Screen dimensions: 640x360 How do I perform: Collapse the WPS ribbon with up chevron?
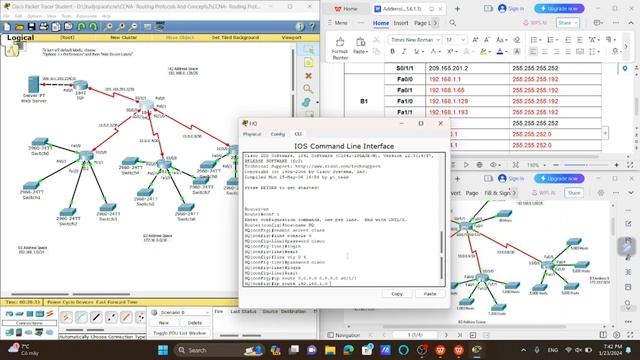pyautogui.click(x=631, y=23)
